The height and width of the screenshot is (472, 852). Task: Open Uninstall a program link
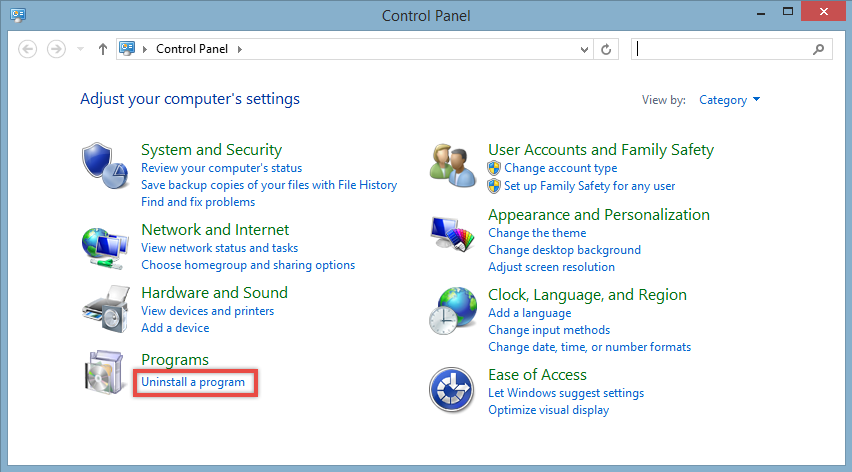pos(193,382)
